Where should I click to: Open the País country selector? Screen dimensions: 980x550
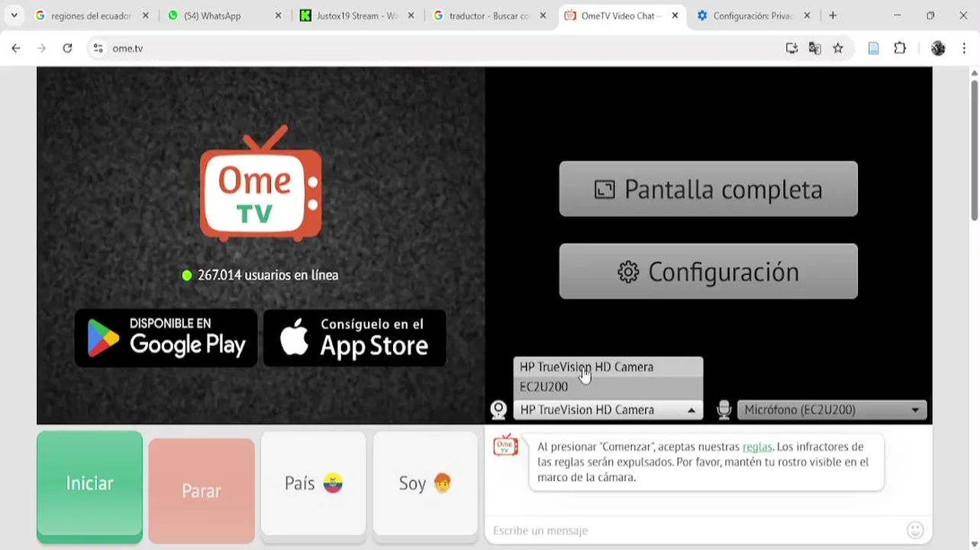point(314,484)
